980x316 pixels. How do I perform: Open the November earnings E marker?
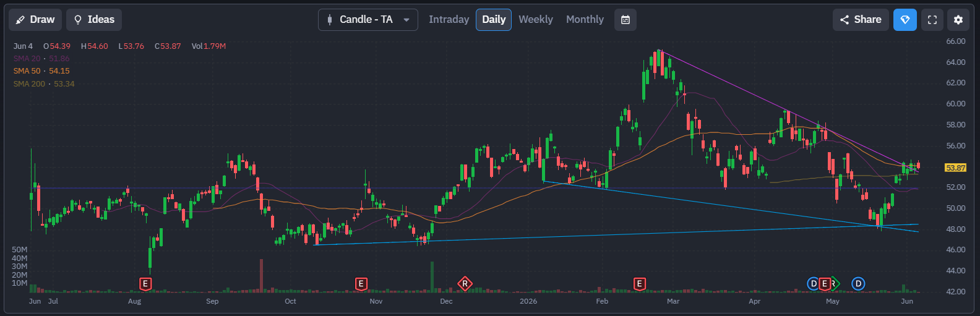point(361,284)
